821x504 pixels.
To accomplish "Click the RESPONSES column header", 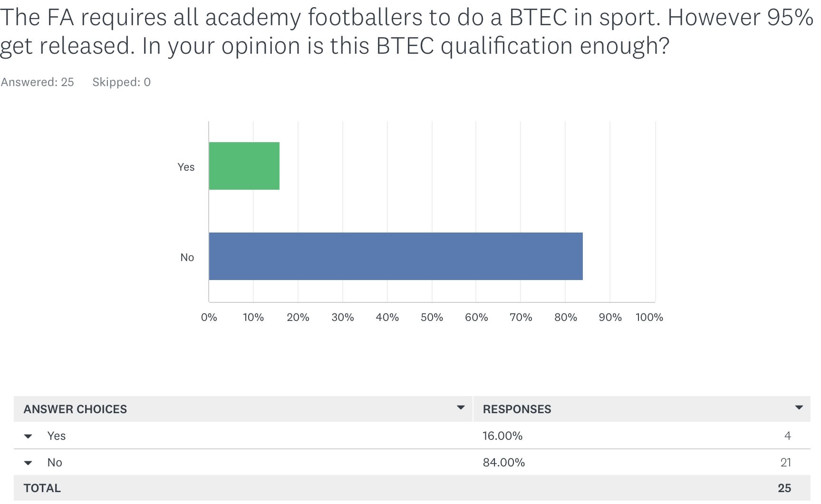I will pyautogui.click(x=517, y=409).
